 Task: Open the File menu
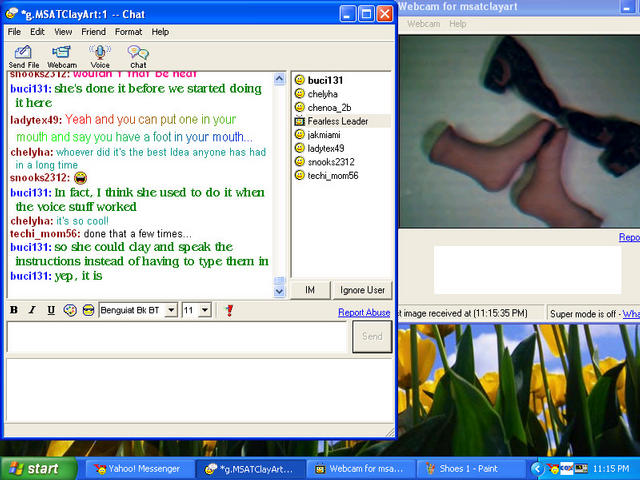point(14,32)
